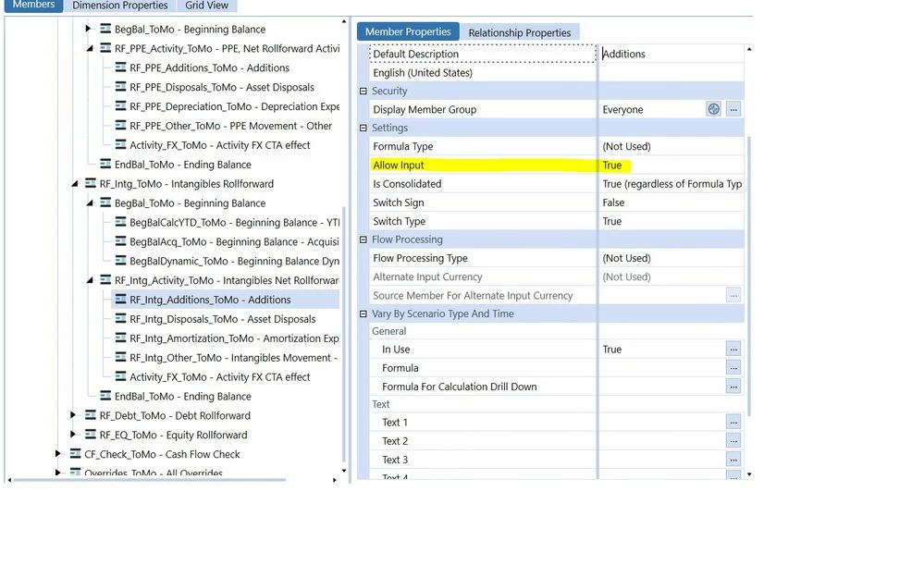This screenshot has height=565, width=924.
Task: Select member icon of RF_Intg_Disposals_ToMo
Action: (x=120, y=319)
